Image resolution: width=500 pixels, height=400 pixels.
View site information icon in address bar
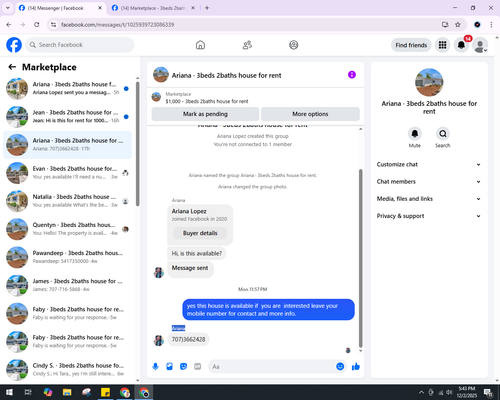click(x=53, y=25)
